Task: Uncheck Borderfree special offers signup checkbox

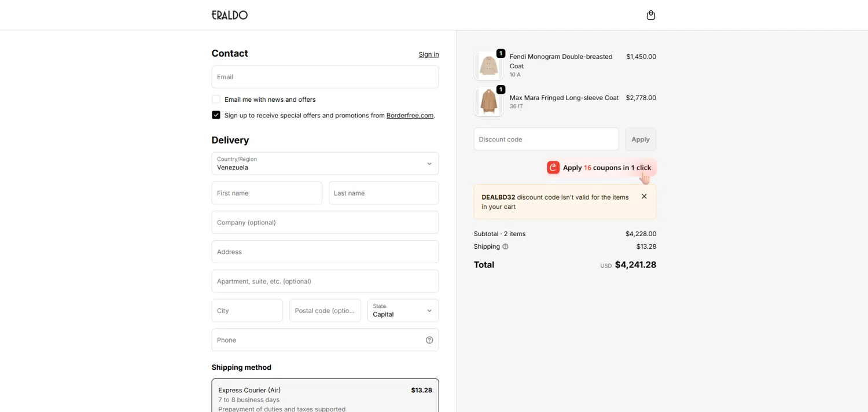Action: pos(216,115)
